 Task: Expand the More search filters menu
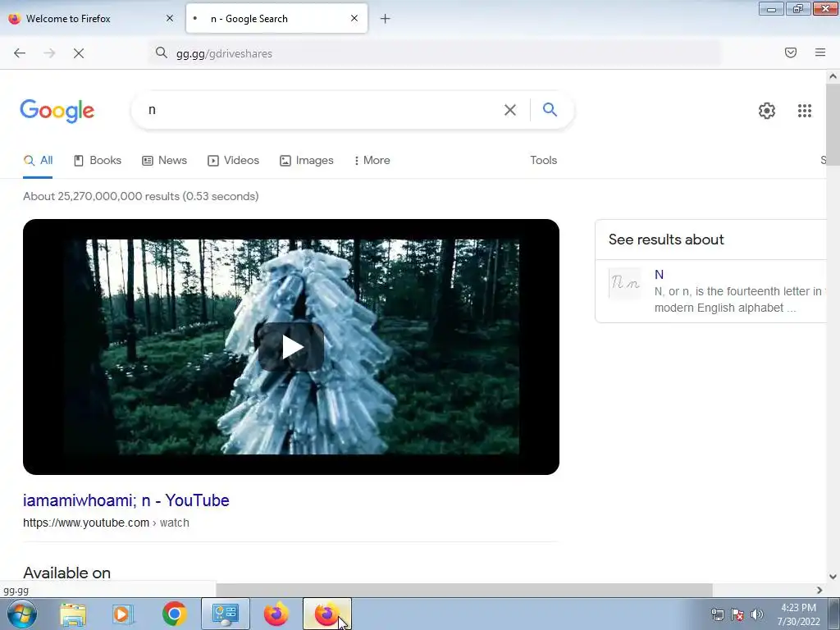tap(372, 160)
